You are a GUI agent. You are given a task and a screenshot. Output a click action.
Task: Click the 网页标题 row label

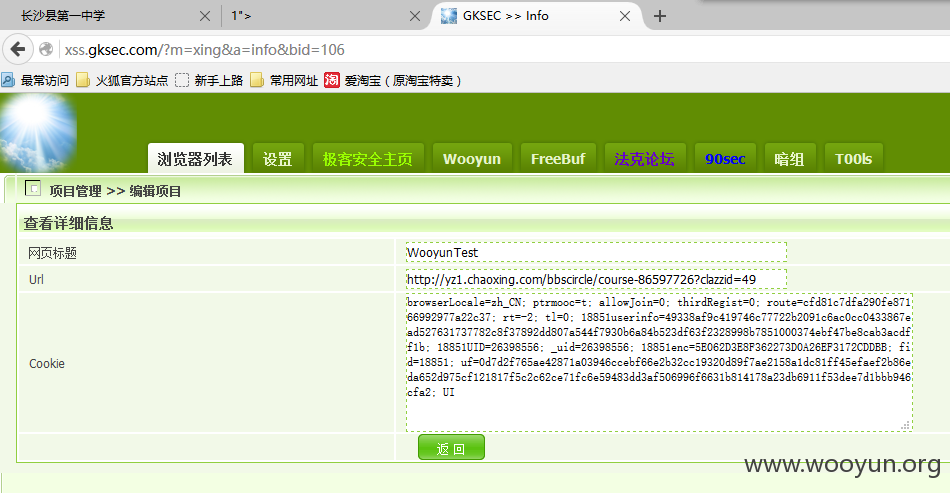52,253
